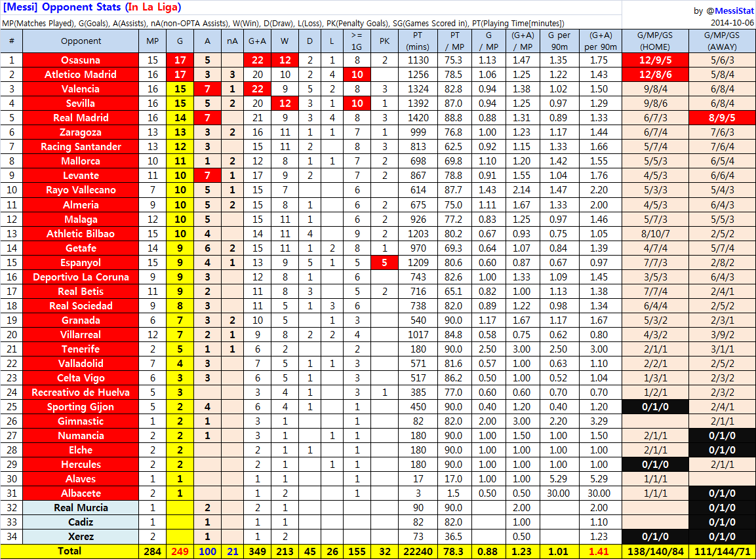Click the Hercules opponent cell
756x559 pixels.
tap(81, 465)
